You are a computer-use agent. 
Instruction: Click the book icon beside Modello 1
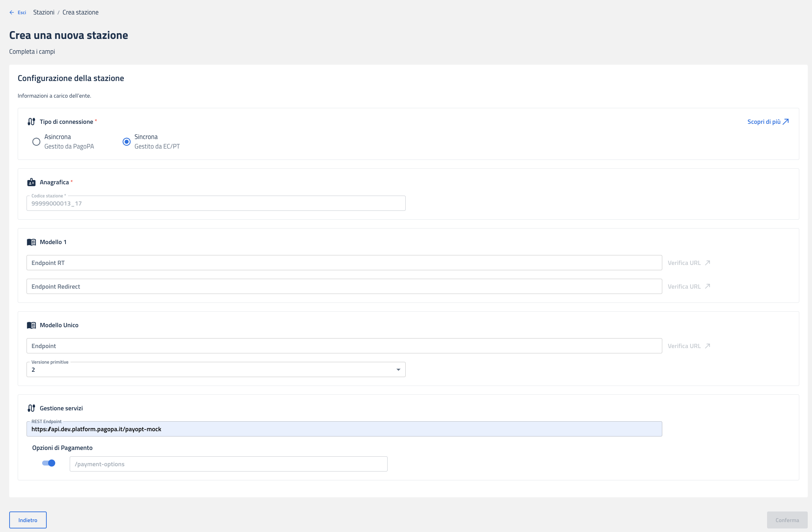tap(31, 242)
